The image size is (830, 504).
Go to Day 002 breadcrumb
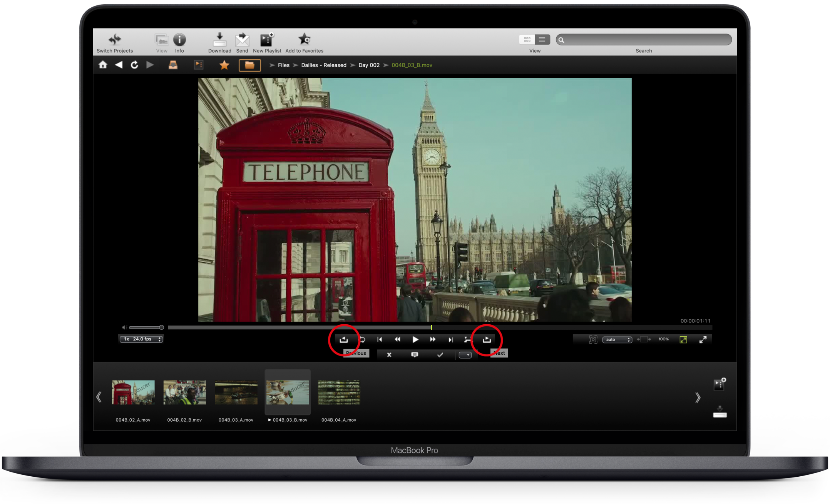click(x=368, y=65)
